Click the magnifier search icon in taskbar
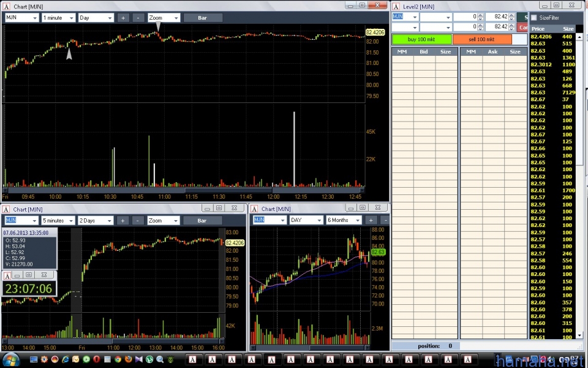 pos(160,359)
